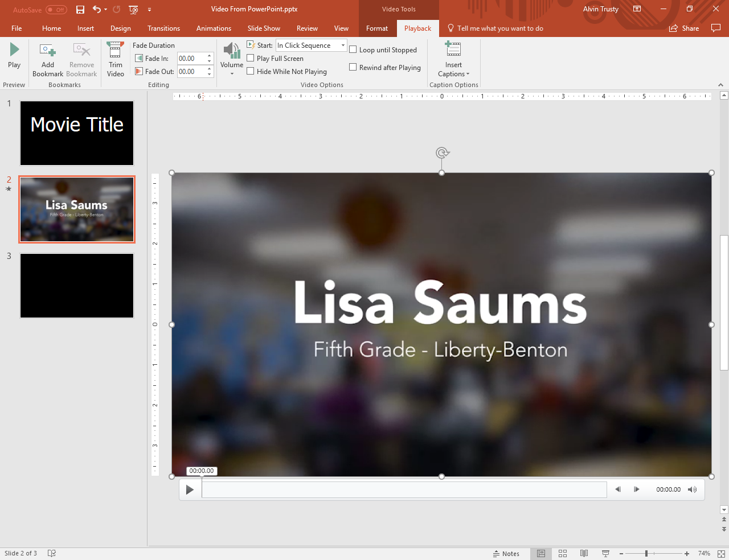729x560 pixels.
Task: Open the Review tab
Action: (x=307, y=28)
